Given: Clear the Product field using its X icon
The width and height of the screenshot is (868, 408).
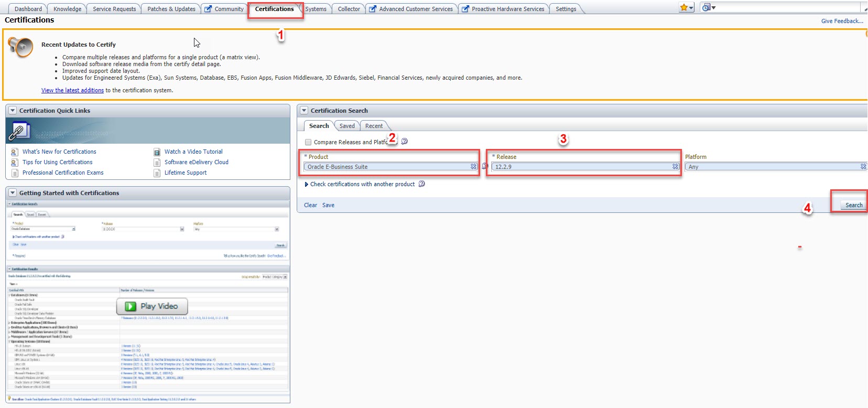Looking at the screenshot, I should pyautogui.click(x=473, y=167).
